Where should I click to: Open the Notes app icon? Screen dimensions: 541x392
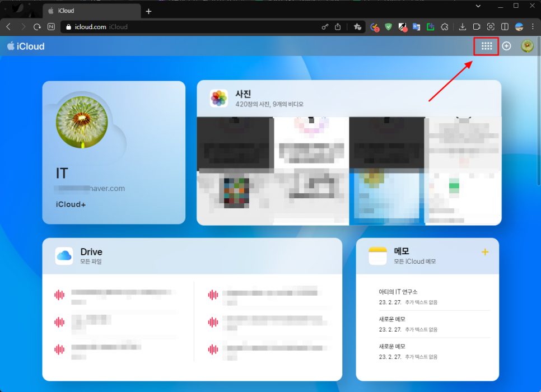(377, 256)
